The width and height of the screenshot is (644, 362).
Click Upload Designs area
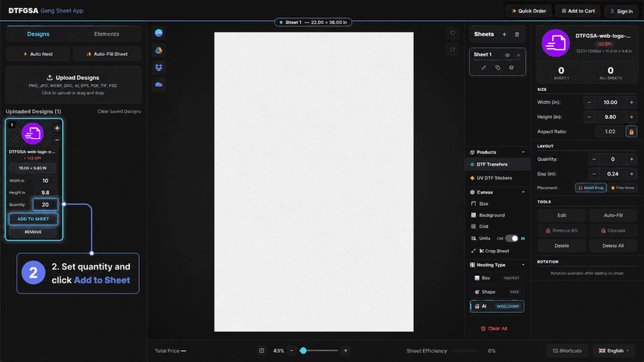pyautogui.click(x=73, y=85)
